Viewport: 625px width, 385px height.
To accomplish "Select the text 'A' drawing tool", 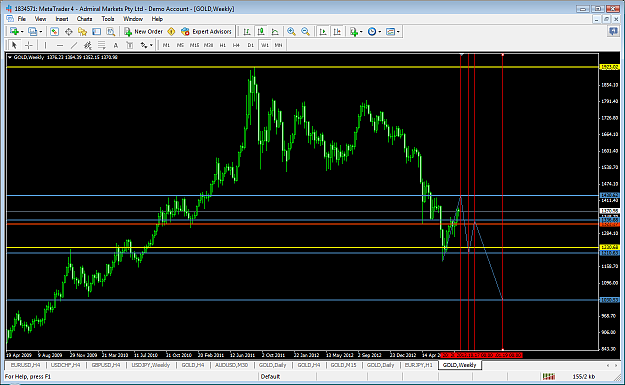I will pyautogui.click(x=116, y=45).
